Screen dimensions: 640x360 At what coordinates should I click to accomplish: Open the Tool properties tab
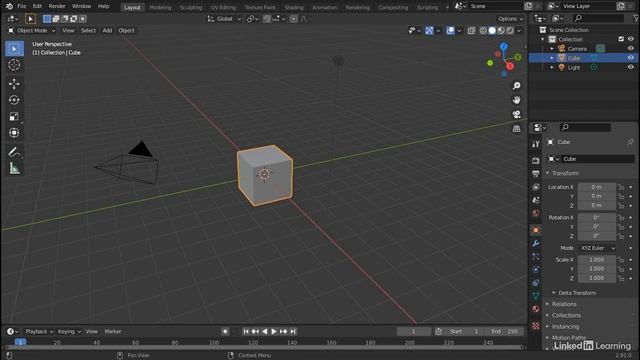coord(536,144)
